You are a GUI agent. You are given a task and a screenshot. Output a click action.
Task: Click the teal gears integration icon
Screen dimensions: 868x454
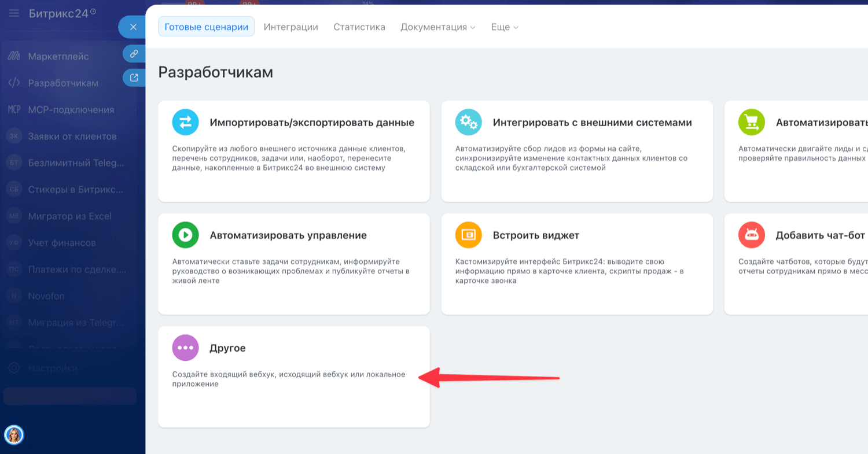coord(469,122)
